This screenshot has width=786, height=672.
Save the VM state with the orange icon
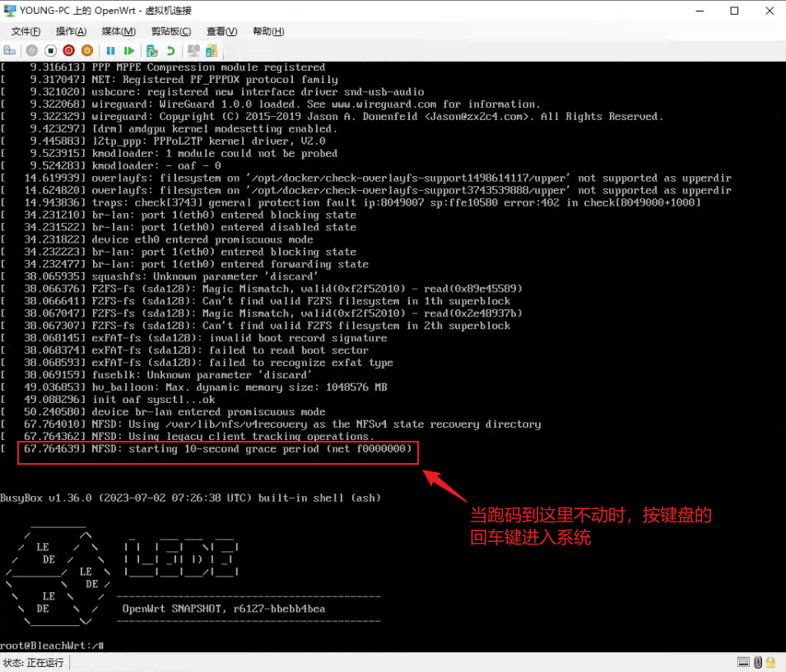pyautogui.click(x=87, y=51)
